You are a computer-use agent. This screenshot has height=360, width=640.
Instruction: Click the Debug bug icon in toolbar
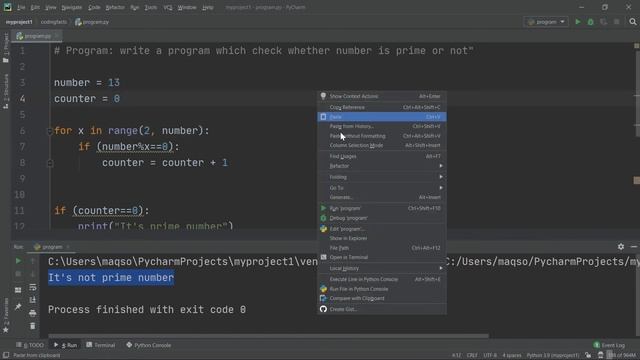click(591, 22)
